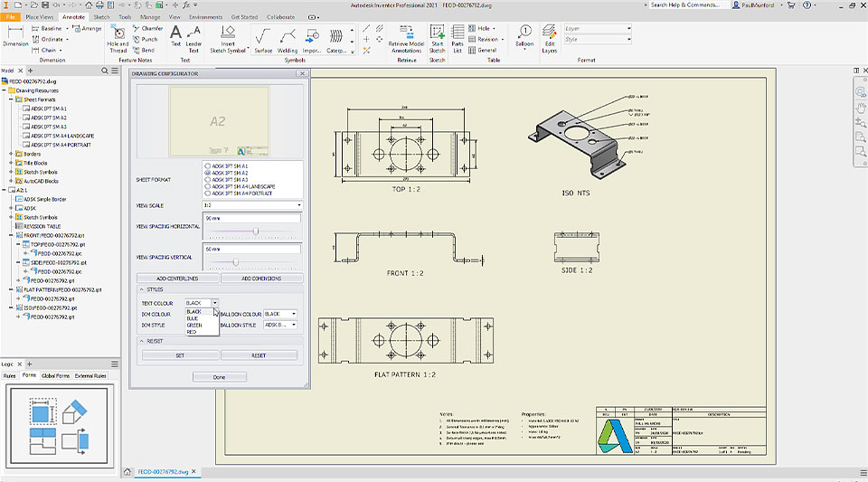Open the External Rules tab
868x482 pixels.
coord(90,376)
